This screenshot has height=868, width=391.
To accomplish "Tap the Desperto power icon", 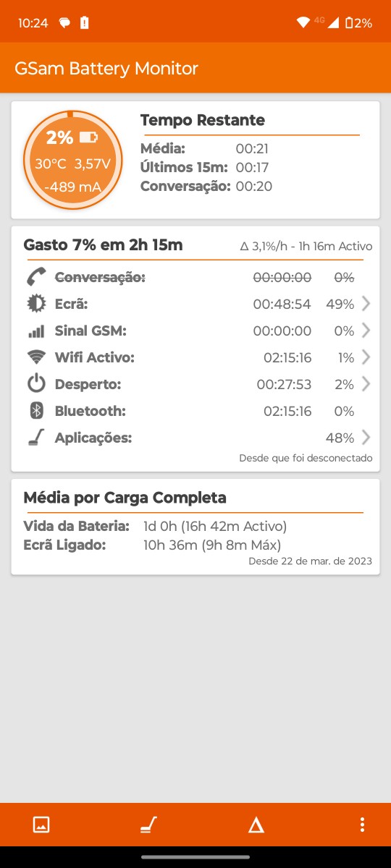I will click(x=36, y=384).
